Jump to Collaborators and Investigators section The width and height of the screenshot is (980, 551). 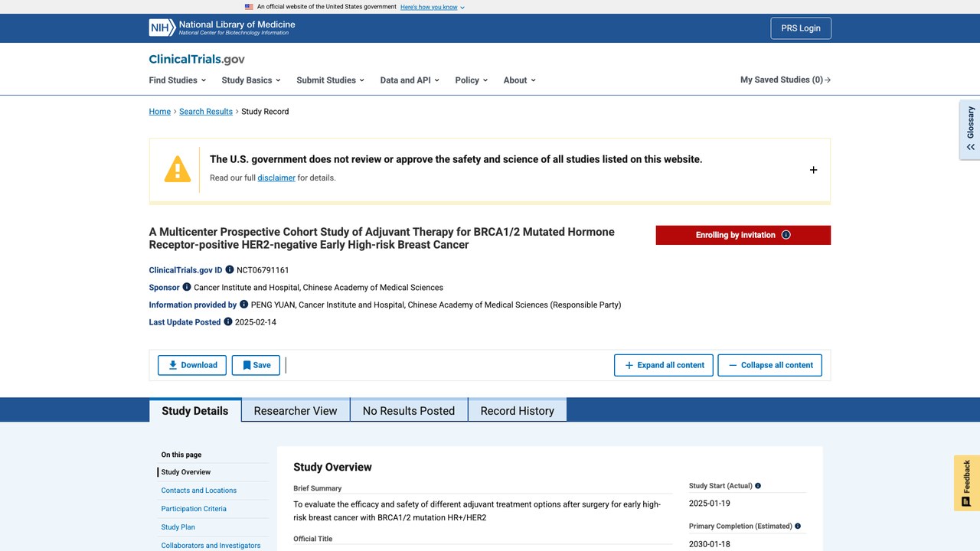click(211, 546)
